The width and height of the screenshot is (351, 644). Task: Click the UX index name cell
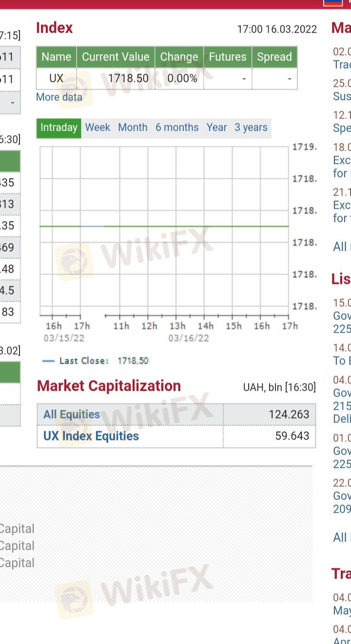pyautogui.click(x=57, y=78)
